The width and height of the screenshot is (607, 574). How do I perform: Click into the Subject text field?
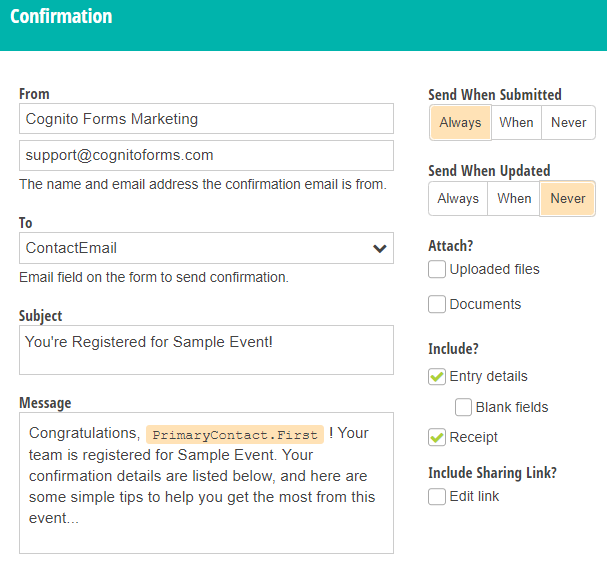(x=206, y=350)
